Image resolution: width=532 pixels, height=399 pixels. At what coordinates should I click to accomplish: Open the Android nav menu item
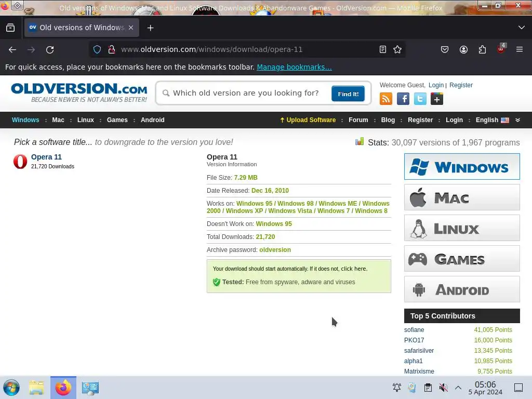pyautogui.click(x=152, y=120)
